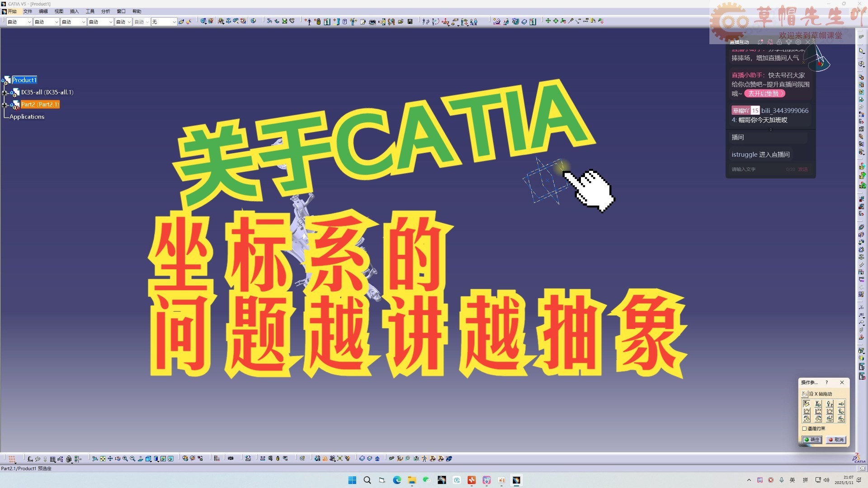Open the greyed-out 自动 dropdown
The height and width of the screenshot is (488, 868).
(147, 22)
